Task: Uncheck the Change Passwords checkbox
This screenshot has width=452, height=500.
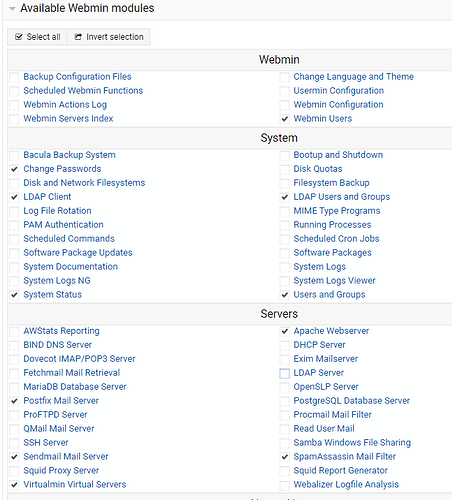Action: [14, 169]
